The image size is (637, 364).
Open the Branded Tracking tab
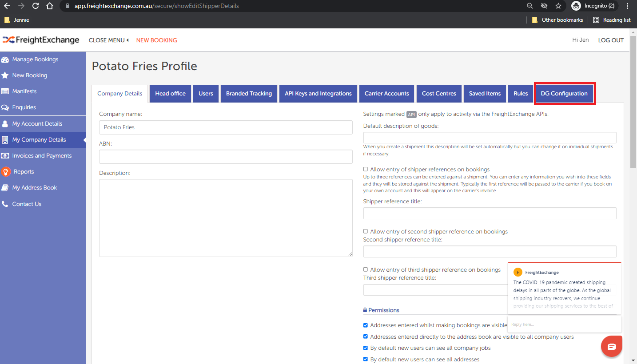[249, 94]
